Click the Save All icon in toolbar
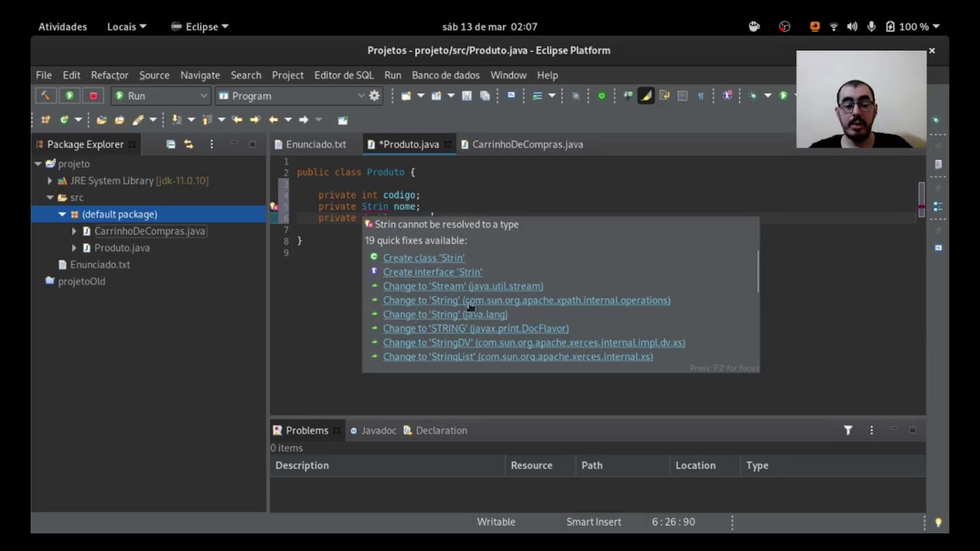This screenshot has height=551, width=980. pos(485,96)
